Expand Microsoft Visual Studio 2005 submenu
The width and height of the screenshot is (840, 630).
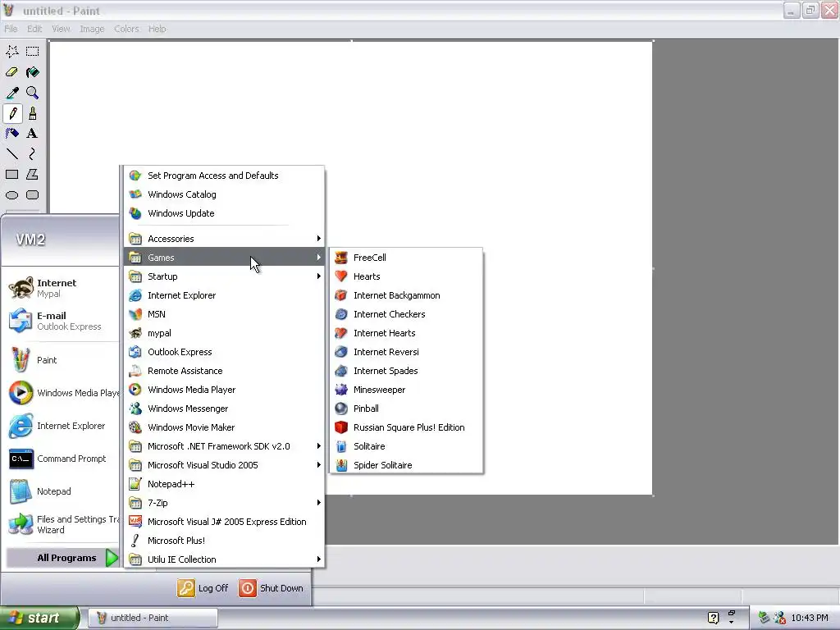point(224,465)
